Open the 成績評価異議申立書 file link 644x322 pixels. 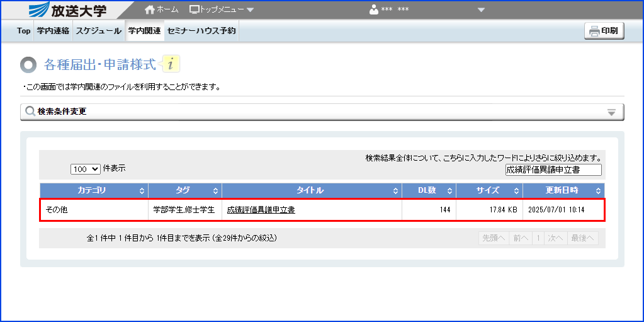pos(261,210)
